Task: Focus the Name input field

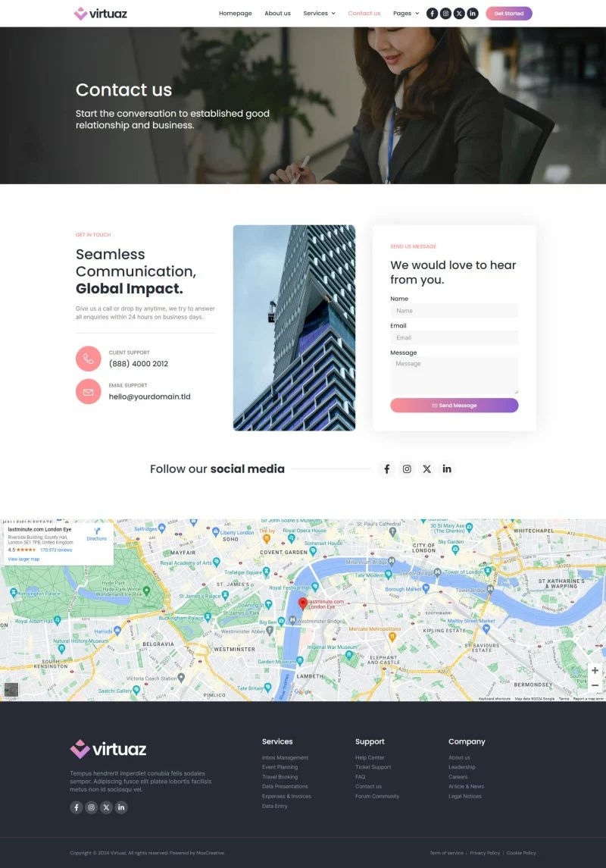Action: pyautogui.click(x=454, y=311)
